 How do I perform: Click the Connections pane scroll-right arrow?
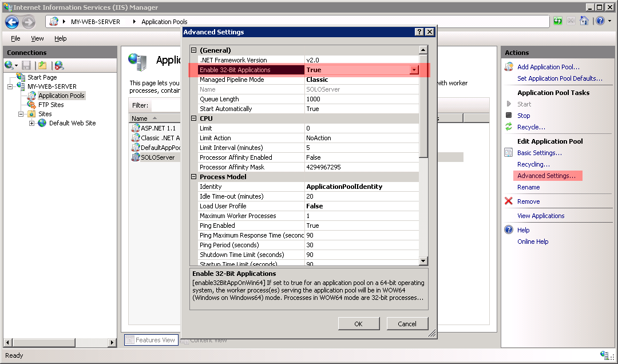[x=112, y=342]
